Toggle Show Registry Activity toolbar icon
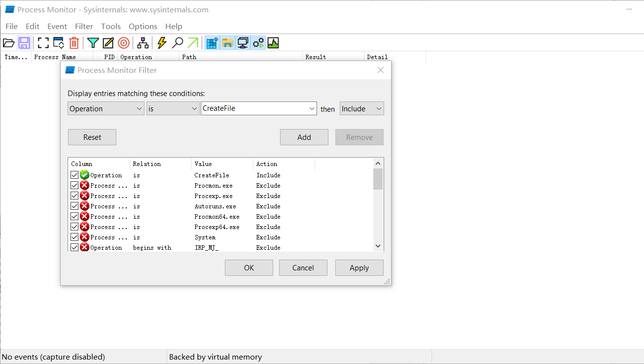Screen dimensions: 644x364 [212, 43]
